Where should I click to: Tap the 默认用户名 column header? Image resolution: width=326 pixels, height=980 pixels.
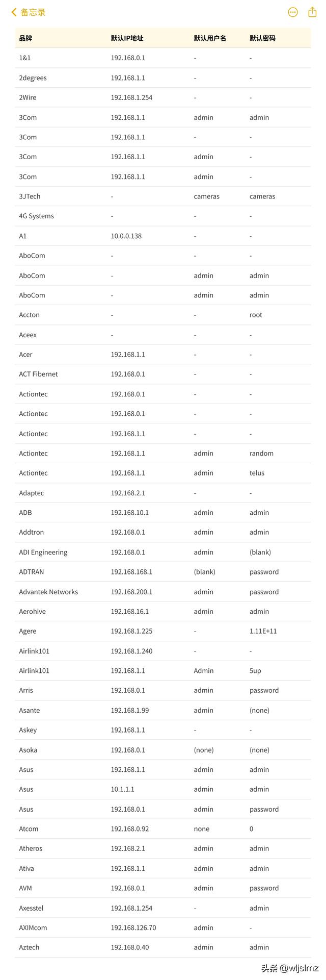210,38
